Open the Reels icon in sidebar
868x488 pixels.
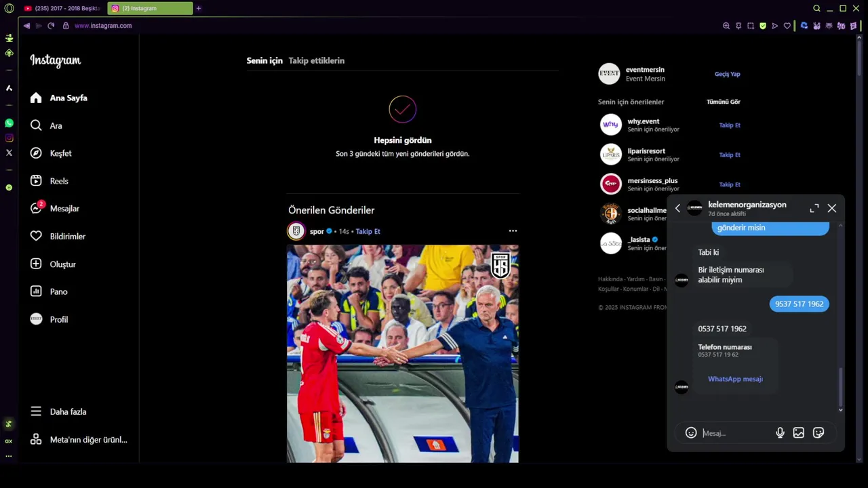click(x=36, y=181)
